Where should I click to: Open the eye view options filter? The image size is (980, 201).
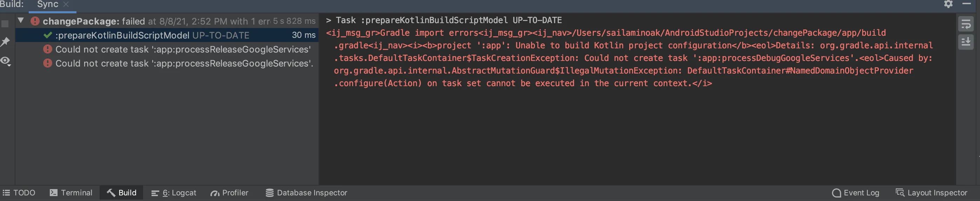click(x=5, y=61)
